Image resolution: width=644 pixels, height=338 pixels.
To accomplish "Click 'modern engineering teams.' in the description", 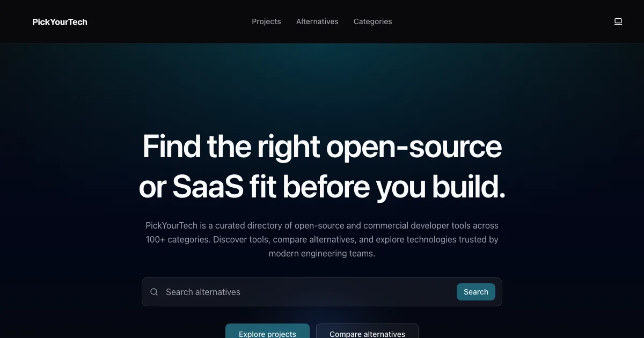I will pos(322,253).
